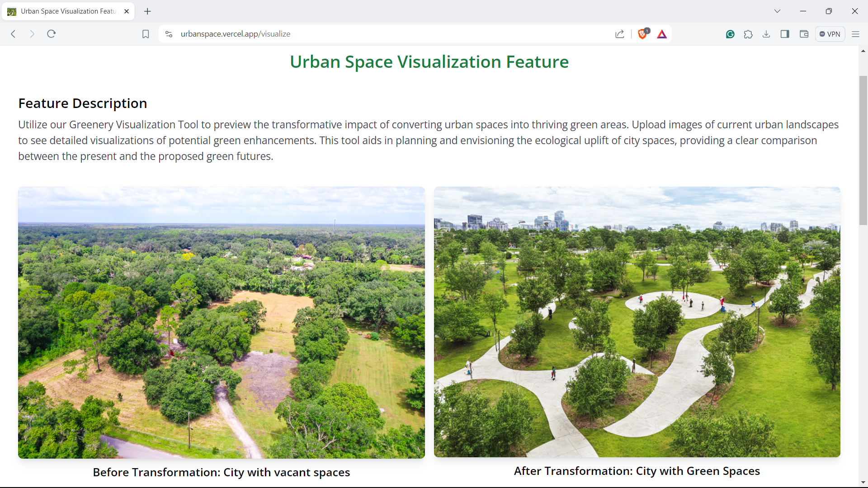Toggle the VPN button
The width and height of the screenshot is (868, 488).
click(830, 34)
